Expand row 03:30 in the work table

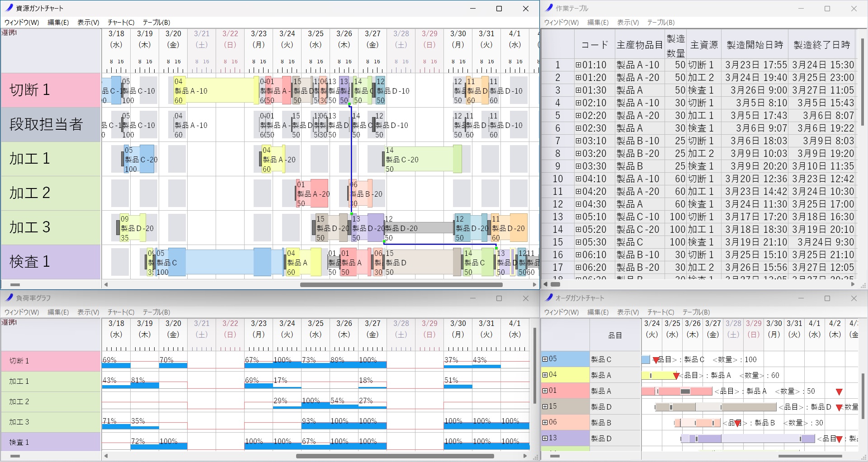tap(578, 166)
